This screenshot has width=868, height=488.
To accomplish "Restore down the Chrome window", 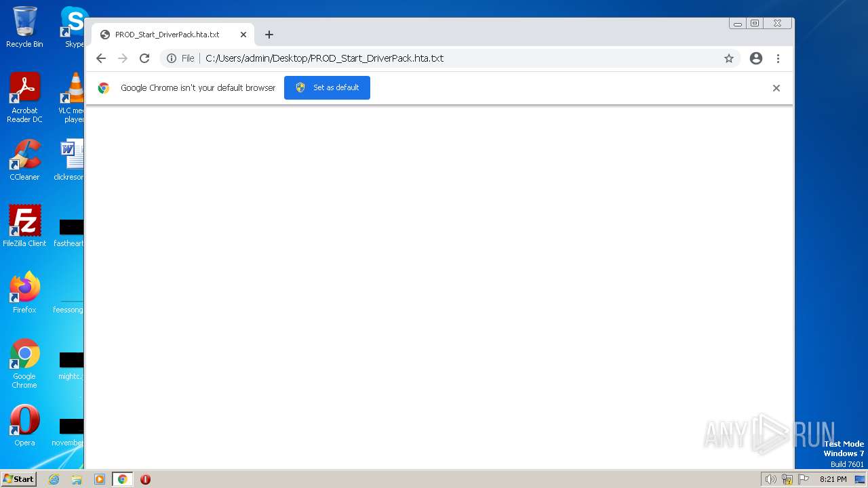I will (755, 23).
